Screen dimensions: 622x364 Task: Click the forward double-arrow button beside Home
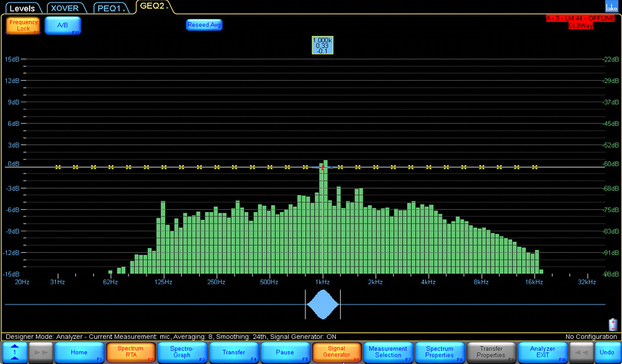[x=41, y=352]
